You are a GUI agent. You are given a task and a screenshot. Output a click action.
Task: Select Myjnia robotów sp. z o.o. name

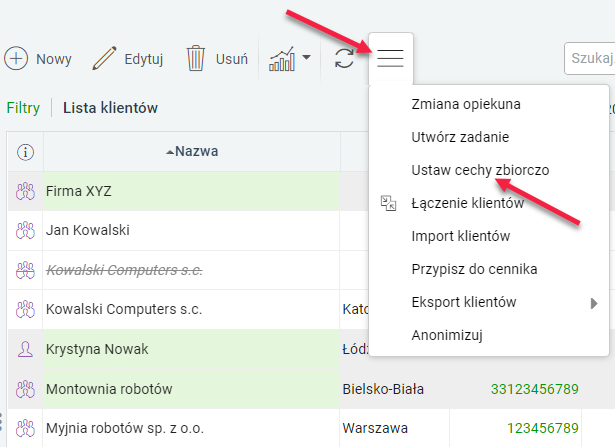(x=125, y=428)
